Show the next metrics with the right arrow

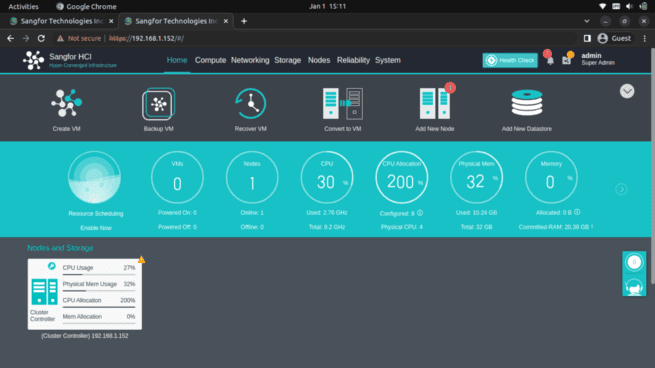click(621, 189)
